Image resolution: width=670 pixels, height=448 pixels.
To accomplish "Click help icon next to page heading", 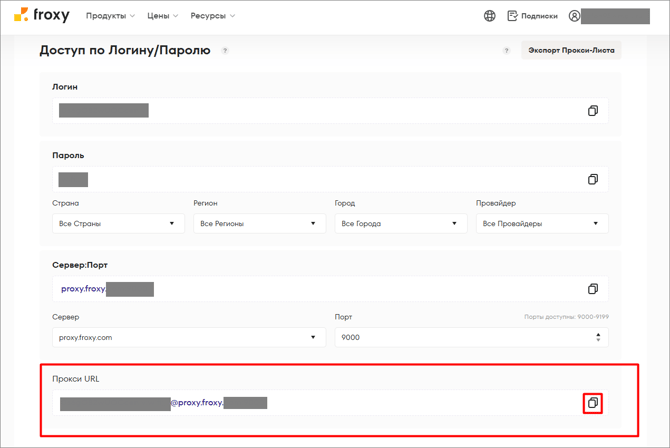I will [x=225, y=50].
